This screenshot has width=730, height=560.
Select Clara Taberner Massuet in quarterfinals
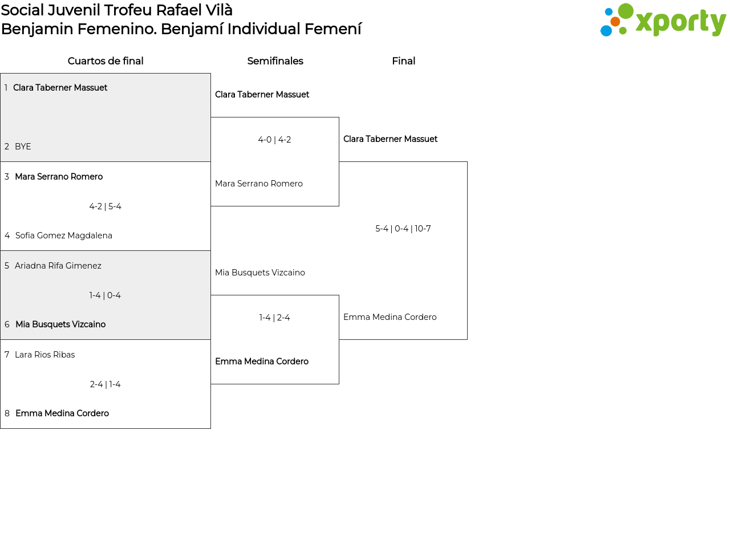[x=60, y=88]
